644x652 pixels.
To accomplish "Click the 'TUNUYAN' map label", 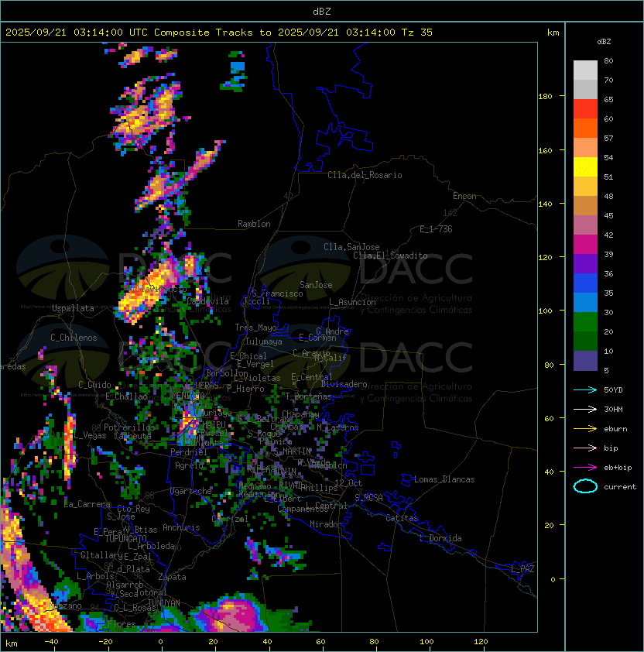I will 164,603.
